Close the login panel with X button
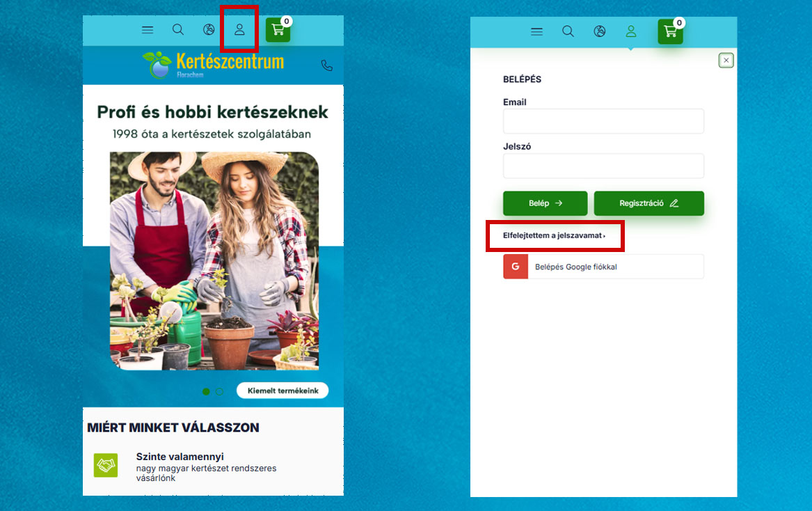Viewport: 812px width, 511px height. tap(726, 61)
